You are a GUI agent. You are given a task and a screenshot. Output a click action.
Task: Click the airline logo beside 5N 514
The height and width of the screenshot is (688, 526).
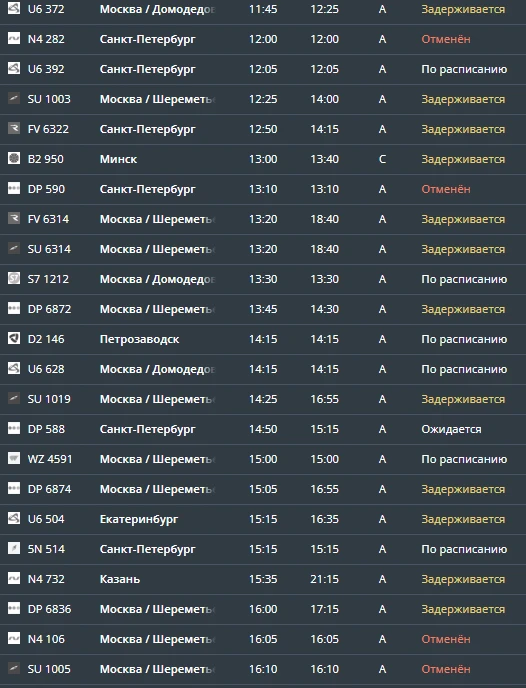click(14, 548)
